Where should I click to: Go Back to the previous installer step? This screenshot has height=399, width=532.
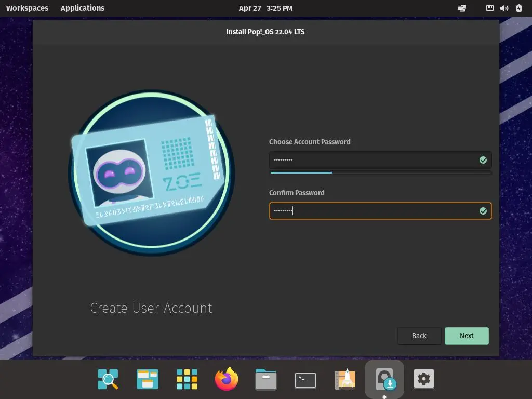pos(419,336)
